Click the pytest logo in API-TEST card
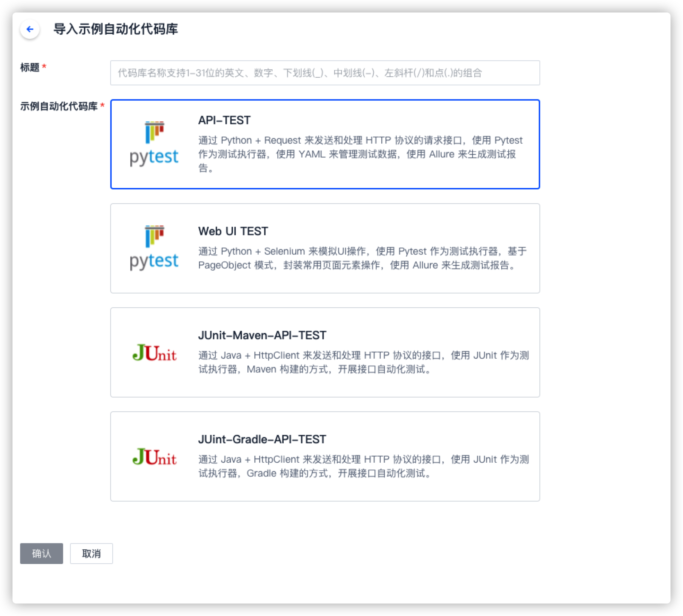 (x=154, y=144)
